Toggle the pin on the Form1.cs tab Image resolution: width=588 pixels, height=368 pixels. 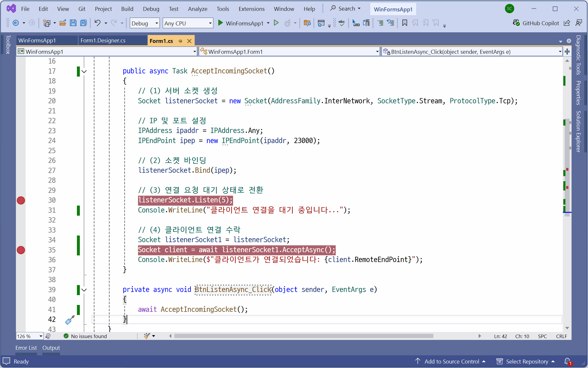tap(180, 41)
